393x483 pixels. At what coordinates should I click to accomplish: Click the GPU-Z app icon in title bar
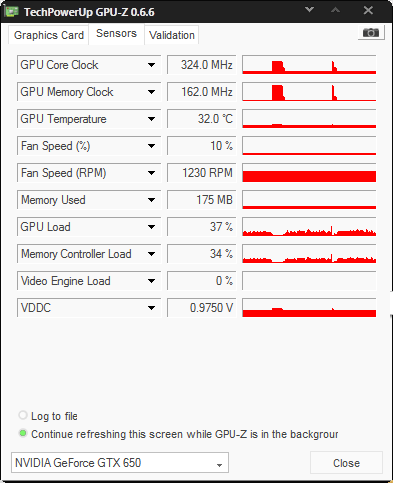pos(11,12)
